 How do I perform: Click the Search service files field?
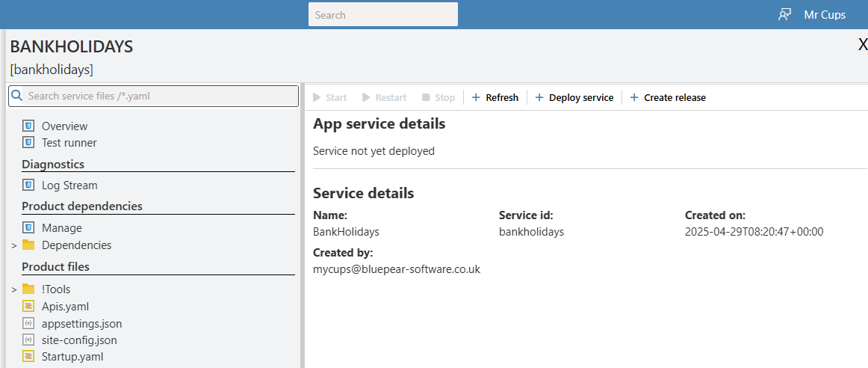(x=153, y=96)
